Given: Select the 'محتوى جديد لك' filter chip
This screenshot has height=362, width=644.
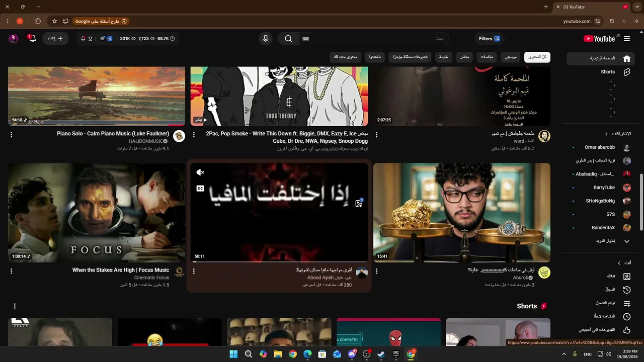Looking at the screenshot, I should 345,57.
